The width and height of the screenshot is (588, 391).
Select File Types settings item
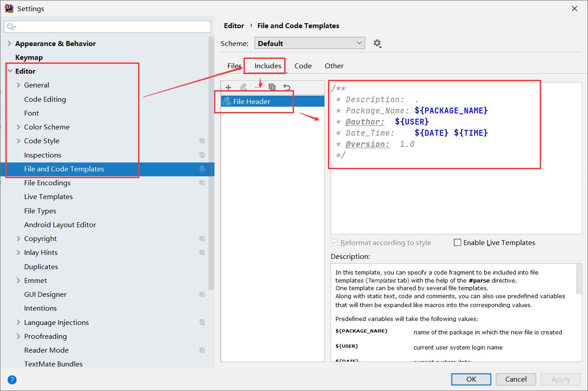tap(40, 211)
